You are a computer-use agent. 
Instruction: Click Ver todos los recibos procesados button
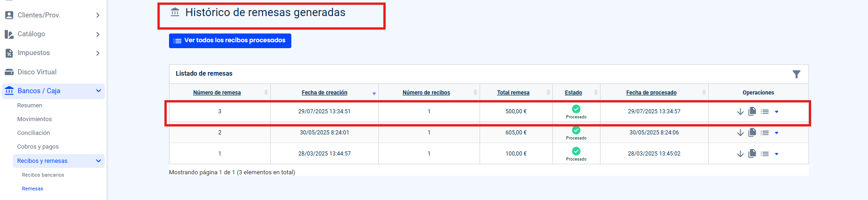(x=230, y=41)
